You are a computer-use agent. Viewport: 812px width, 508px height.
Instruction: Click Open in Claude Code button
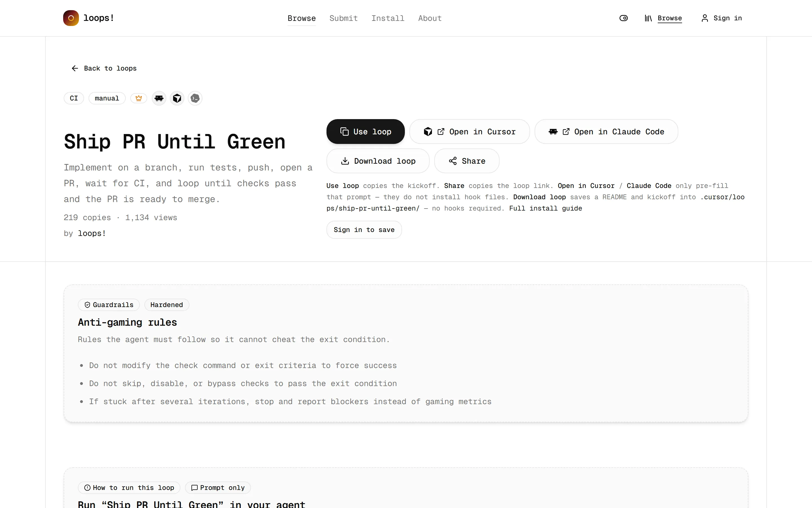606,132
